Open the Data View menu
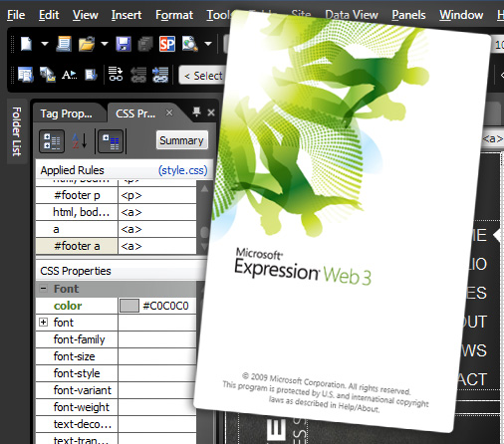The width and height of the screenshot is (504, 444). point(352,15)
